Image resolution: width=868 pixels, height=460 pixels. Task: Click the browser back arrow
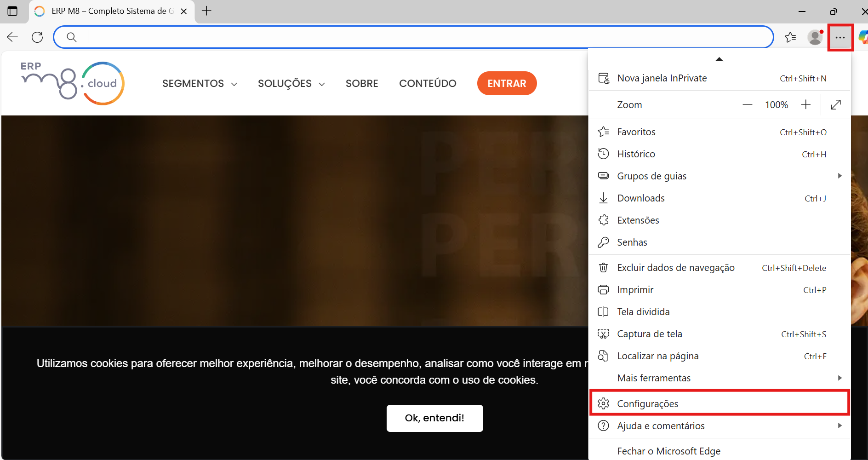coord(13,37)
